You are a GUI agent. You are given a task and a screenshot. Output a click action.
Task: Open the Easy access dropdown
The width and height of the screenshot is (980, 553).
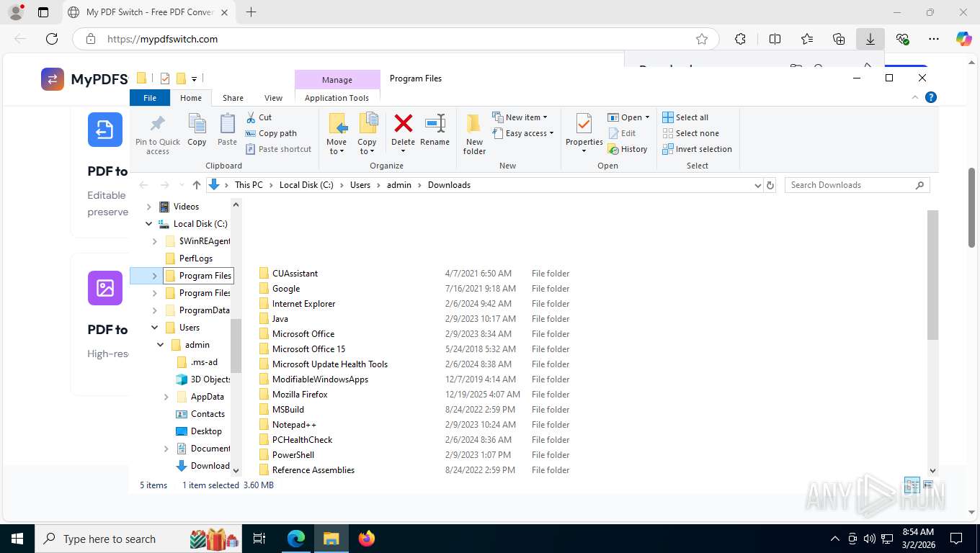pos(523,133)
